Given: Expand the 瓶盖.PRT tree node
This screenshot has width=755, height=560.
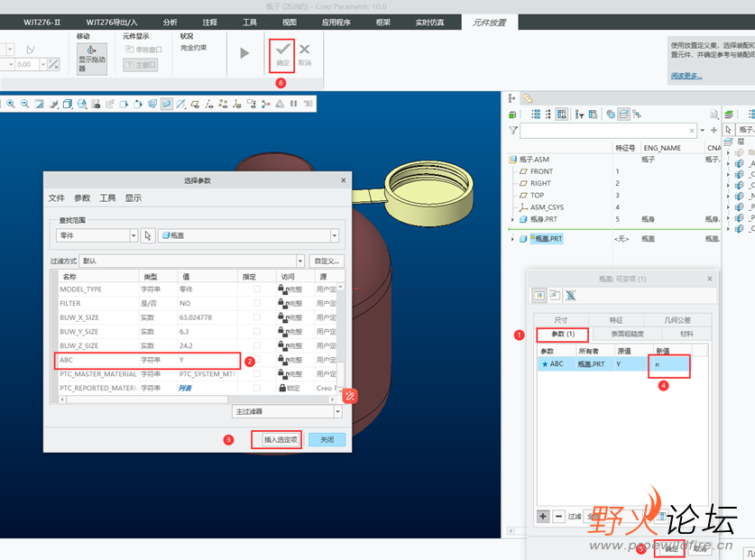Looking at the screenshot, I should click(x=512, y=239).
